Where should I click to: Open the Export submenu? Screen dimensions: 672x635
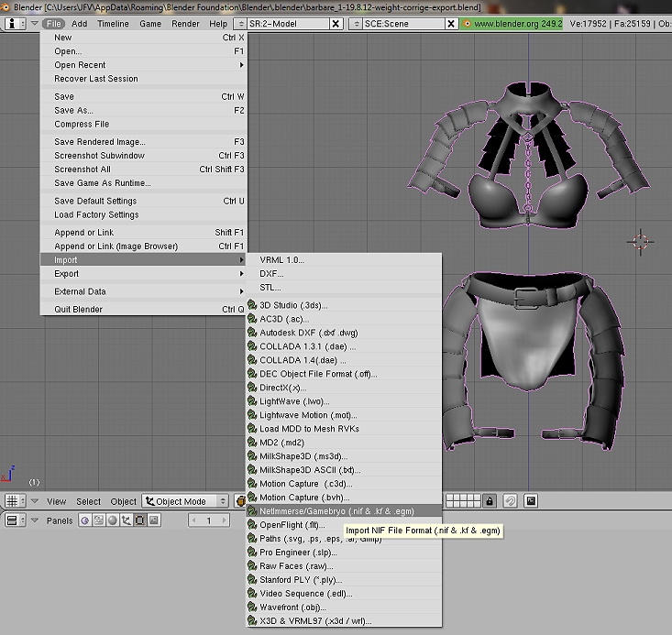[x=143, y=273]
